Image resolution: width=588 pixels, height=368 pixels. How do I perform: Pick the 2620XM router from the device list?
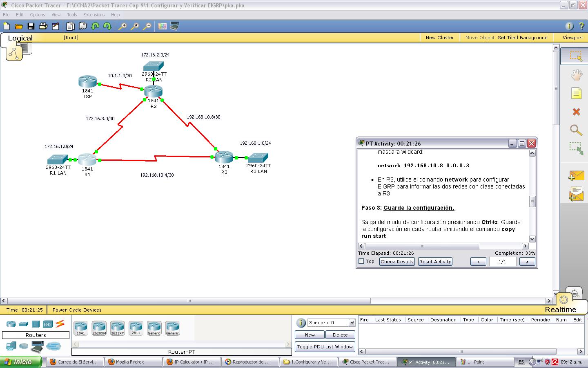[x=99, y=328]
